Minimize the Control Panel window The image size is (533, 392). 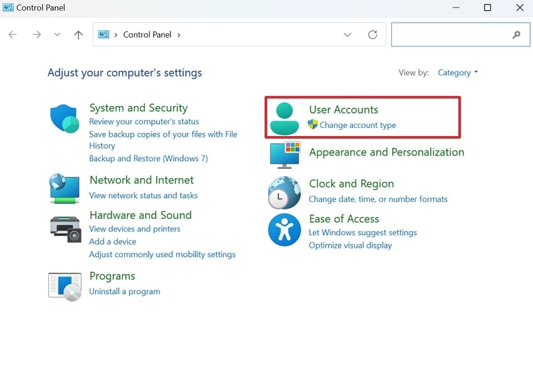(456, 8)
